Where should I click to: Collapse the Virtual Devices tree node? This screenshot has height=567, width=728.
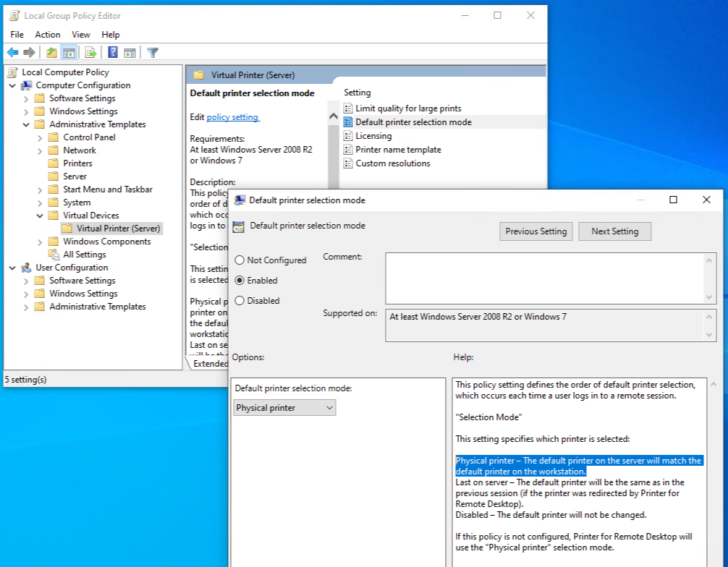pyautogui.click(x=40, y=216)
